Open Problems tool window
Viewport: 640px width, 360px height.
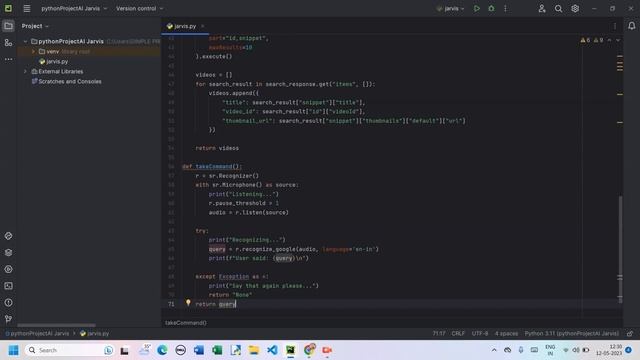8,302
